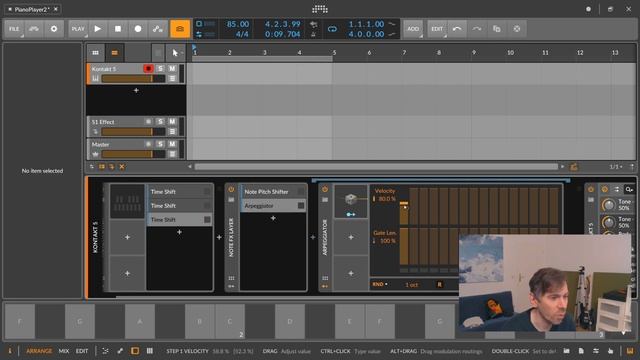Mute the S1 Effect track
640x360 pixels.
pos(172,122)
